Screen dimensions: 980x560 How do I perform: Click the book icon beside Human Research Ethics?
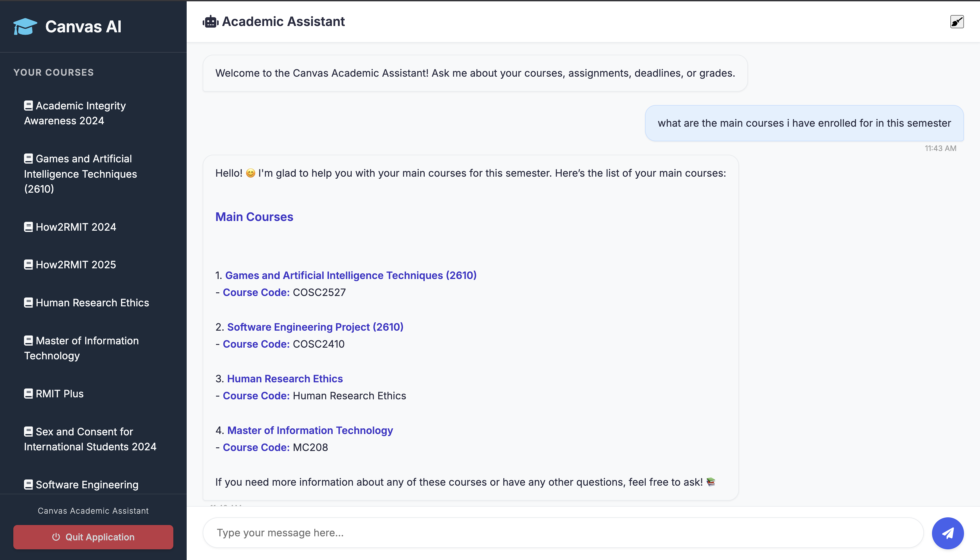click(28, 302)
